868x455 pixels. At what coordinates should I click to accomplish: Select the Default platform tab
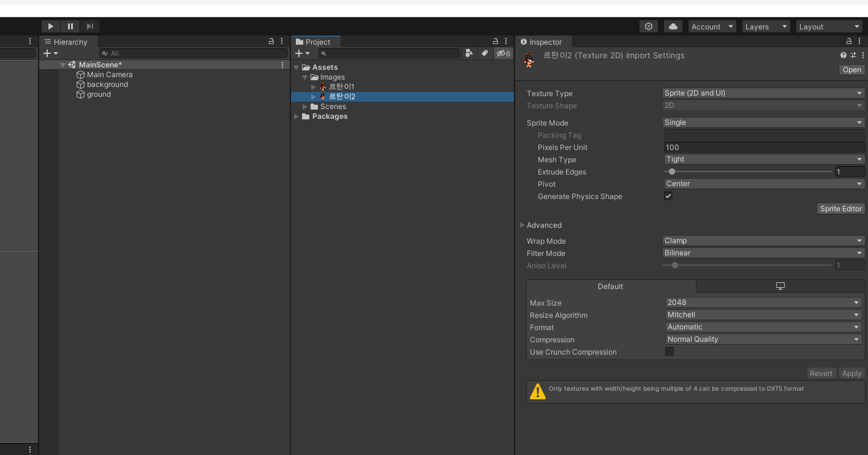point(611,286)
